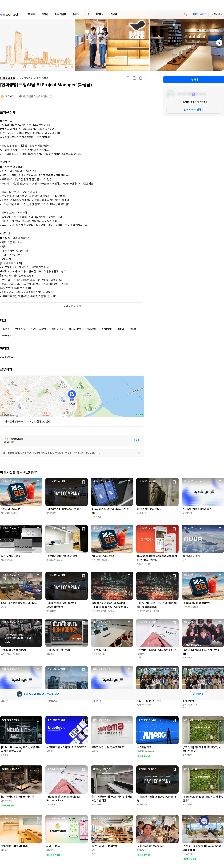Select the 자기계발지원 tag
The image size is (224, 868).
pos(107,329)
